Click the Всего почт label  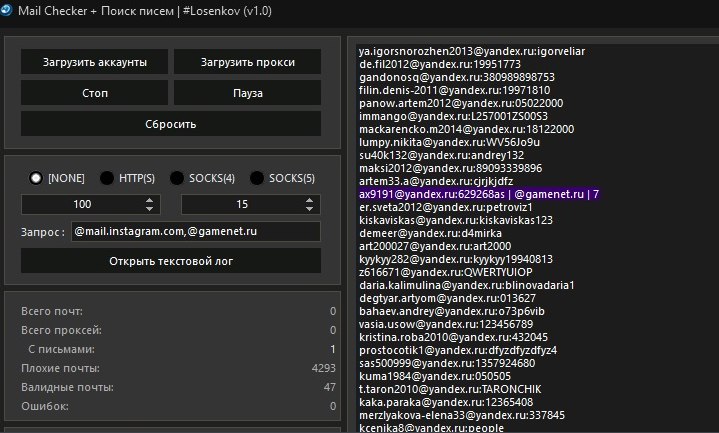pos(52,311)
